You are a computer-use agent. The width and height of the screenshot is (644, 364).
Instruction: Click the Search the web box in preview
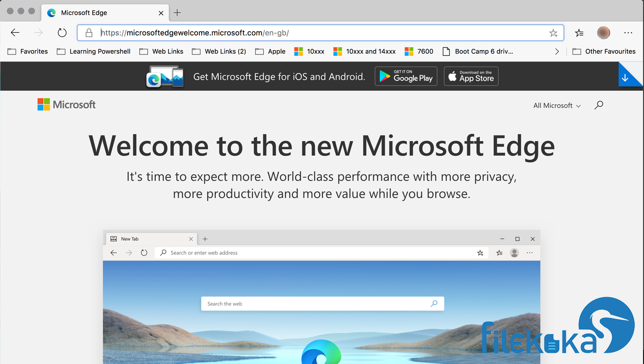tap(322, 304)
